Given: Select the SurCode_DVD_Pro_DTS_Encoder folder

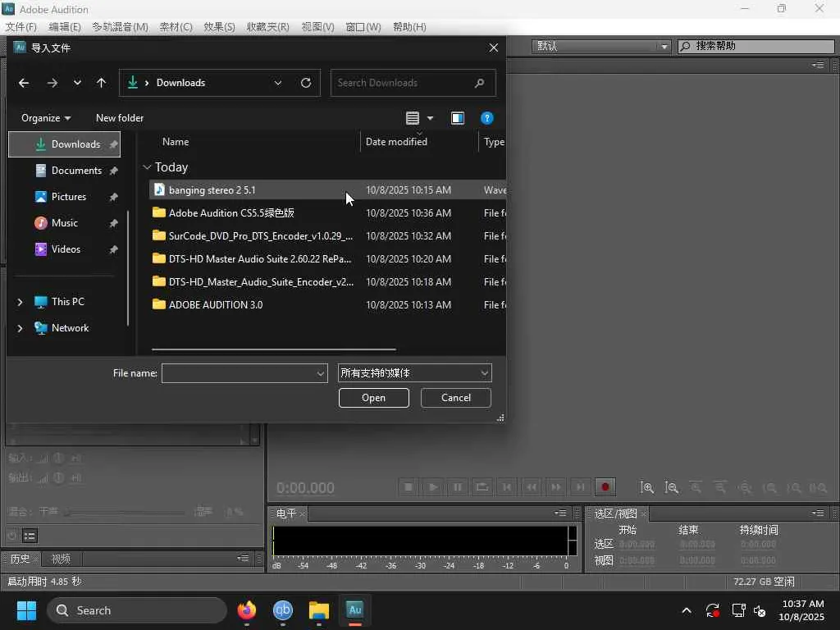Looking at the screenshot, I should [327, 235].
